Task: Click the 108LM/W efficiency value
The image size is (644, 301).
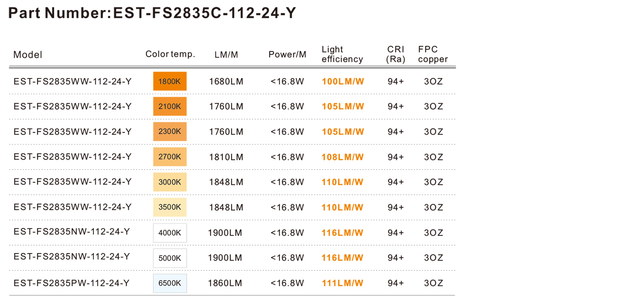Action: (x=342, y=157)
